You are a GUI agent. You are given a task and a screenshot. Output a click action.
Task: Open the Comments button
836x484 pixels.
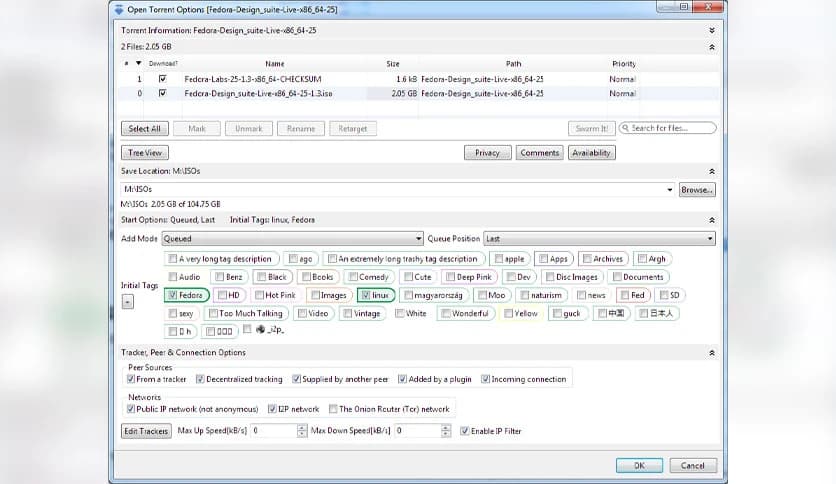[540, 153]
